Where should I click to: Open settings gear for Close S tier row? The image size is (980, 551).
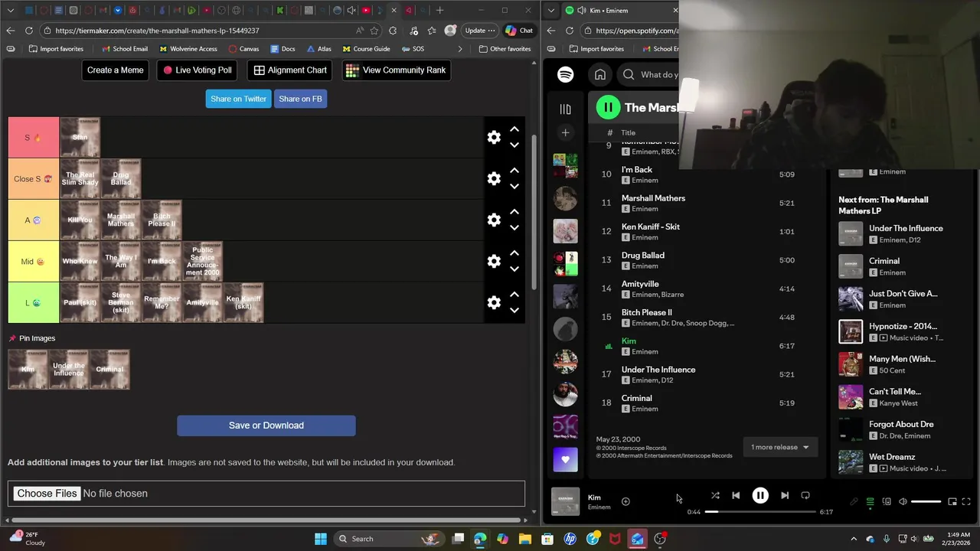pos(494,178)
